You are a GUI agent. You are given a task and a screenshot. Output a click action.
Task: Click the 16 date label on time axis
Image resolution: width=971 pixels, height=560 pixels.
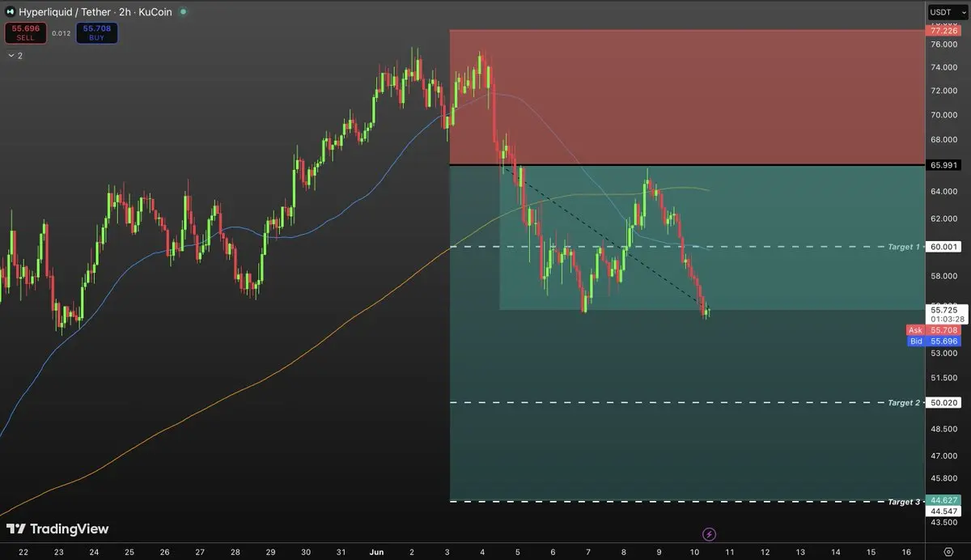[906, 552]
